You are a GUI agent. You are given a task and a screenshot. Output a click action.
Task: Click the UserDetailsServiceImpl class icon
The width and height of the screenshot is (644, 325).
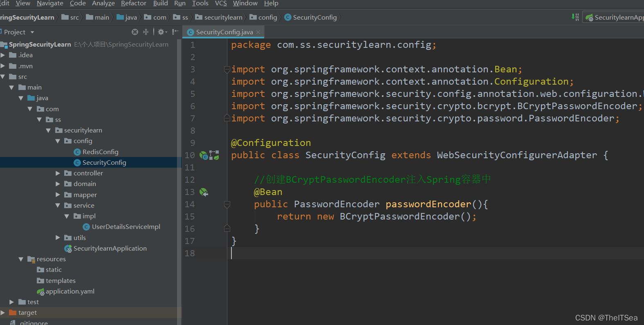[x=86, y=227]
